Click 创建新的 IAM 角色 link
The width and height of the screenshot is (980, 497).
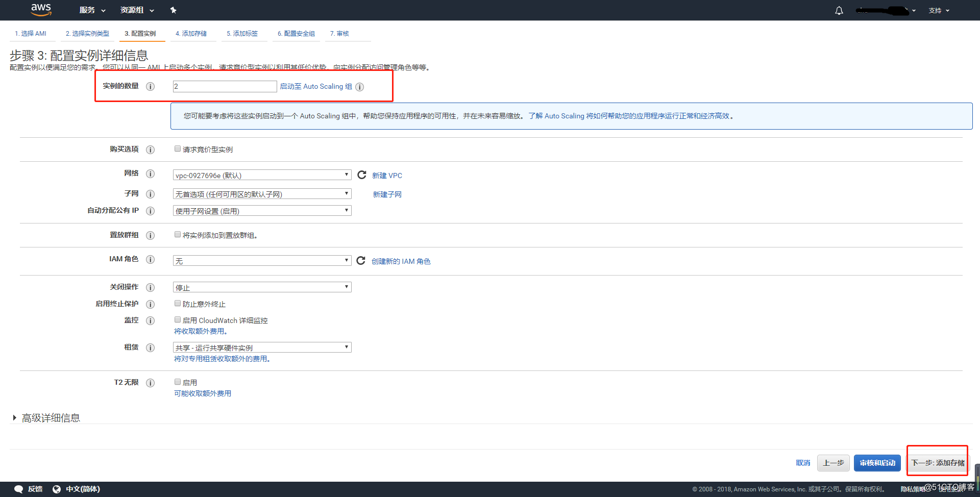click(x=401, y=261)
